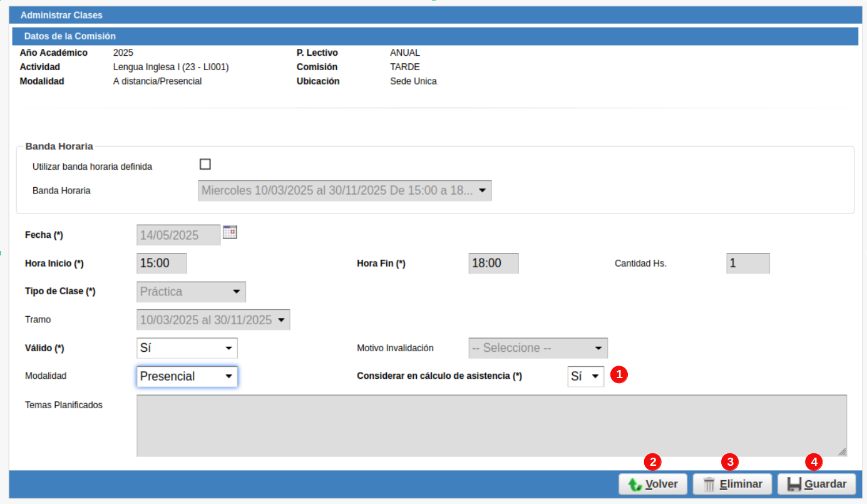
Task: Click inside the Temas Planificados text area
Action: tap(491, 426)
